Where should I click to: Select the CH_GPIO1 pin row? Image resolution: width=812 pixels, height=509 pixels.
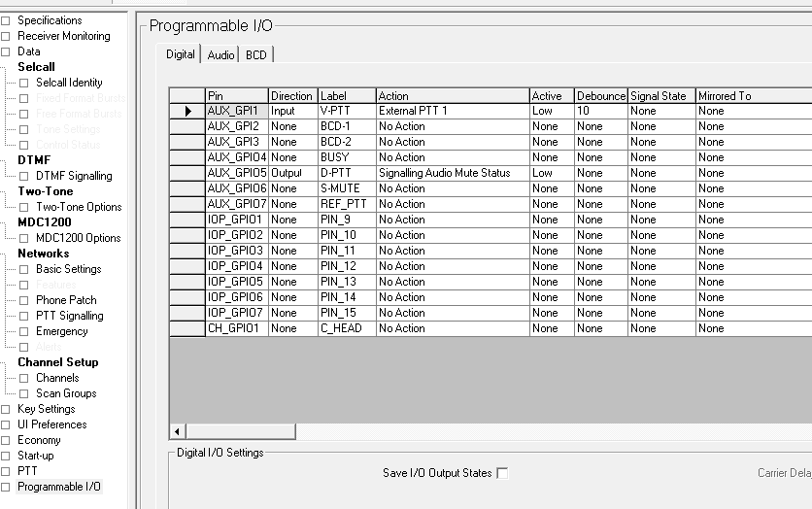coord(235,328)
